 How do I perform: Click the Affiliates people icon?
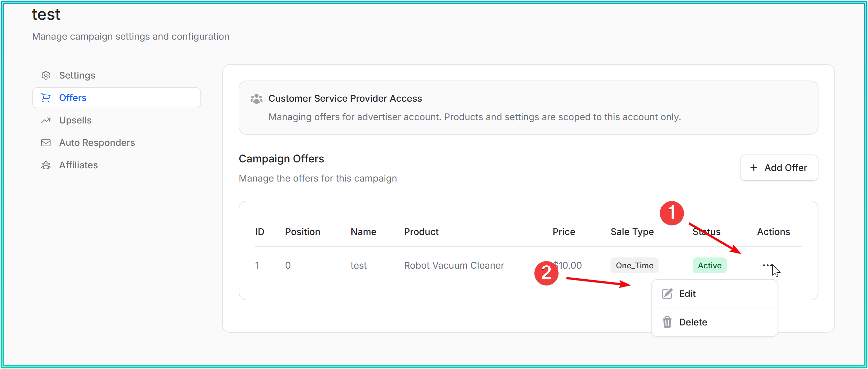coord(46,165)
